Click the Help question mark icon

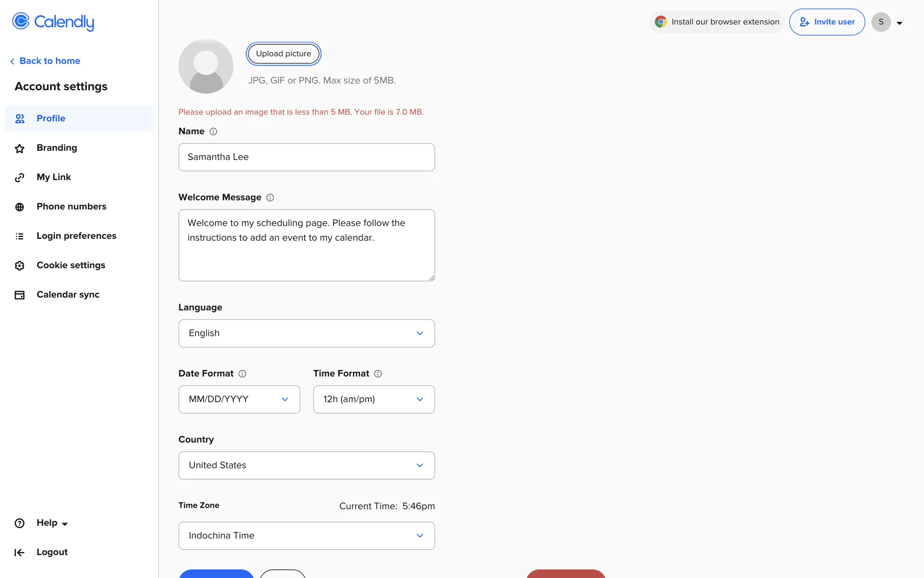tap(19, 523)
